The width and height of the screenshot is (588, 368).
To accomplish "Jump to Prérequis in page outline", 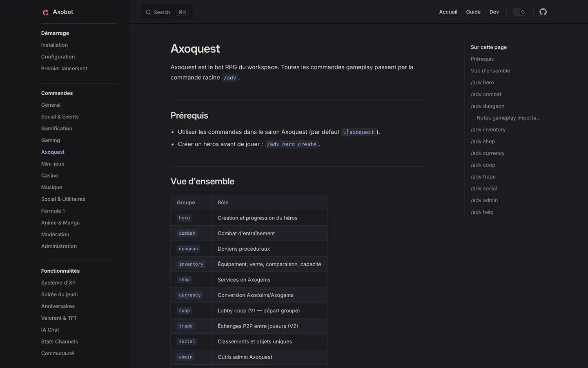I will pos(482,59).
